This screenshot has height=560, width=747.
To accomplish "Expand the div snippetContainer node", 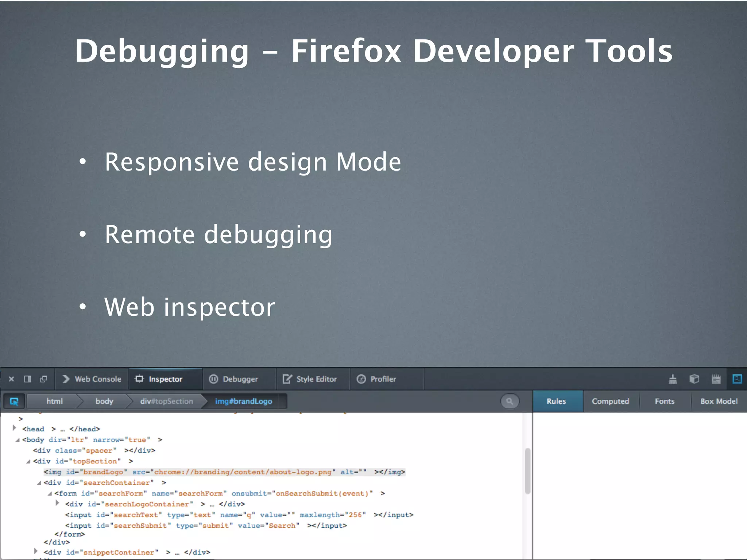I will click(35, 551).
